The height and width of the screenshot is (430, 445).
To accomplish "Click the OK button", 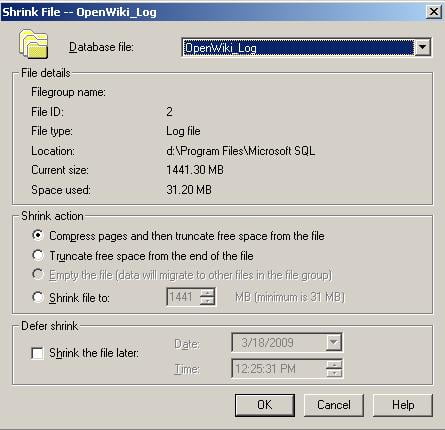I will click(x=265, y=405).
